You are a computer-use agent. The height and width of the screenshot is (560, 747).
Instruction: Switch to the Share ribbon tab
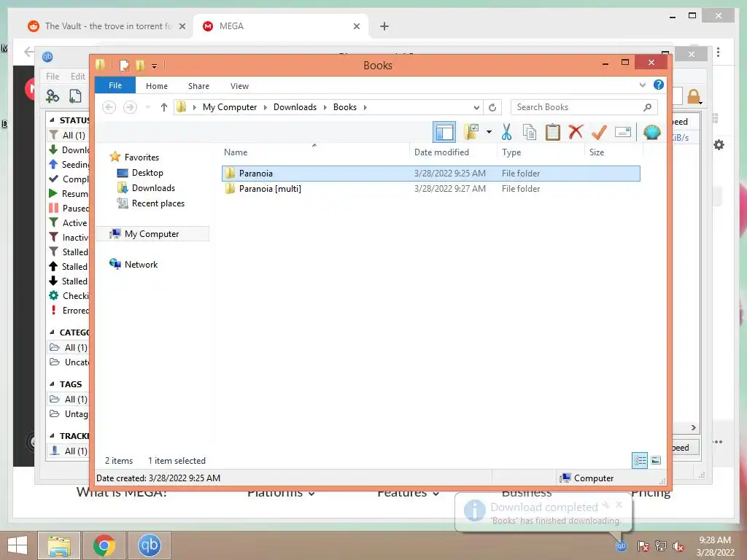[x=198, y=86]
